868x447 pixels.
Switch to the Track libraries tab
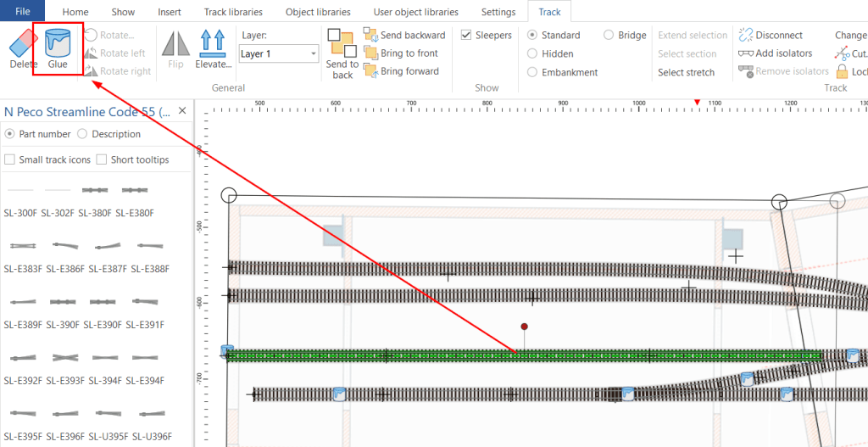click(x=233, y=12)
